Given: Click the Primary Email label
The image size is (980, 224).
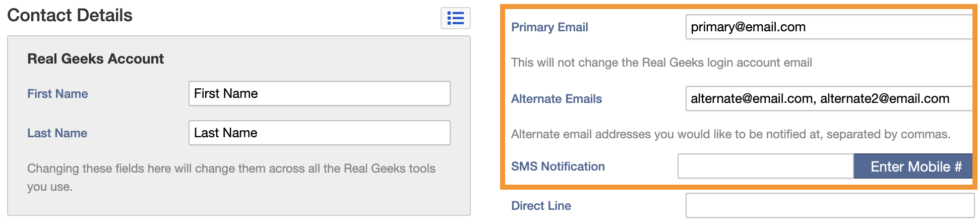Looking at the screenshot, I should click(x=549, y=27).
